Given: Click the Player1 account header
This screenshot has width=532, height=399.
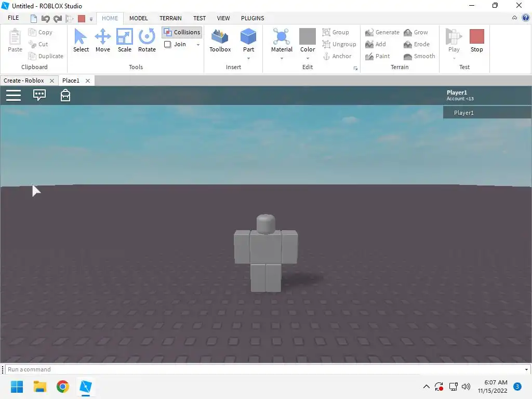Looking at the screenshot, I should 460,95.
